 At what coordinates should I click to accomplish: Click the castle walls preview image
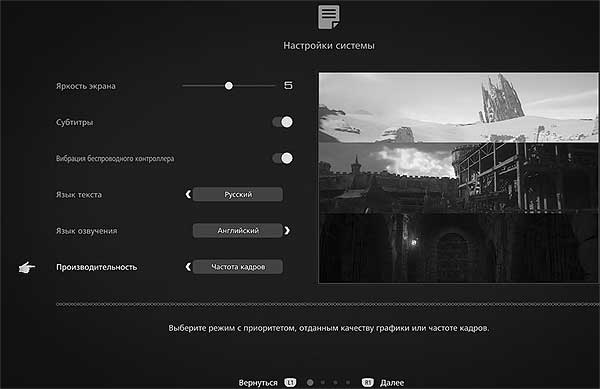point(458,178)
